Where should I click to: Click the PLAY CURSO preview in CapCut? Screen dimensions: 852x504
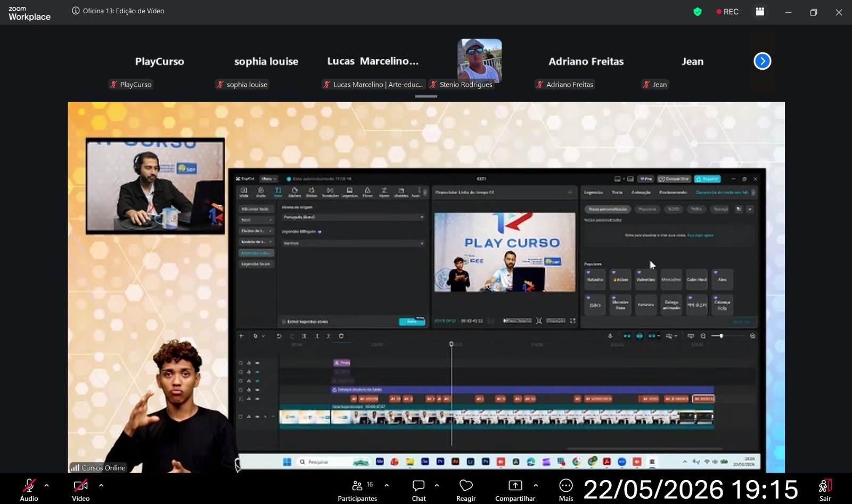[505, 252]
